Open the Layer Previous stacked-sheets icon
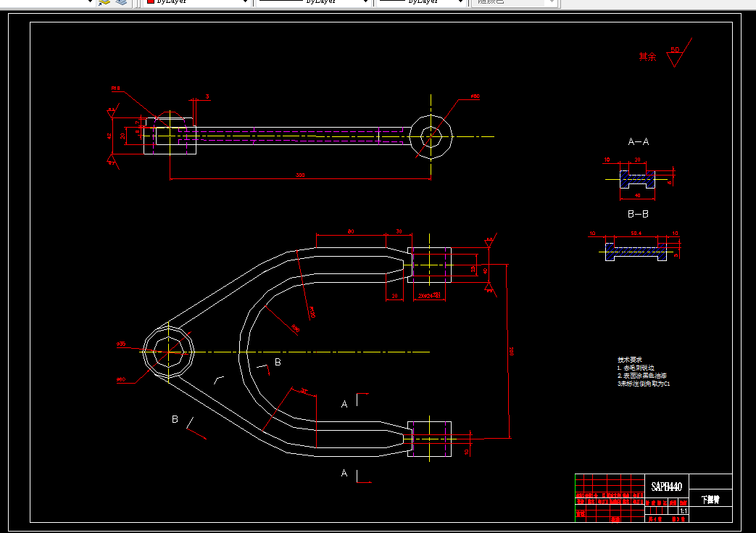Screen dimensions: 756x533 click(121, 2)
